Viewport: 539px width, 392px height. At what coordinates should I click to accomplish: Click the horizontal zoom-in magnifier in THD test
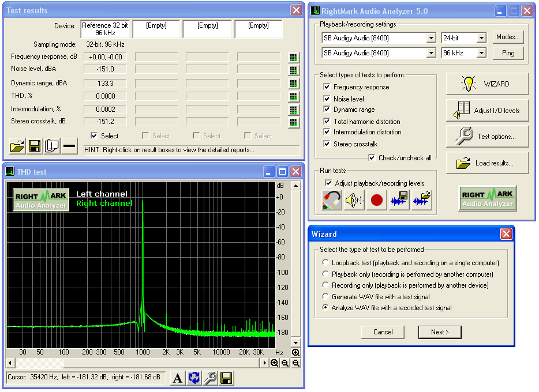coord(274,363)
